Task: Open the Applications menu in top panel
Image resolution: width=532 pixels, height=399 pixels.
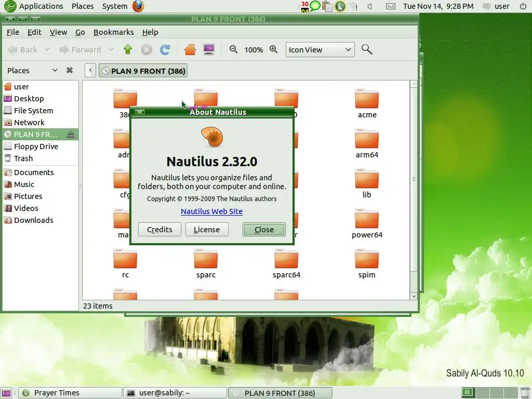Action: pos(41,6)
